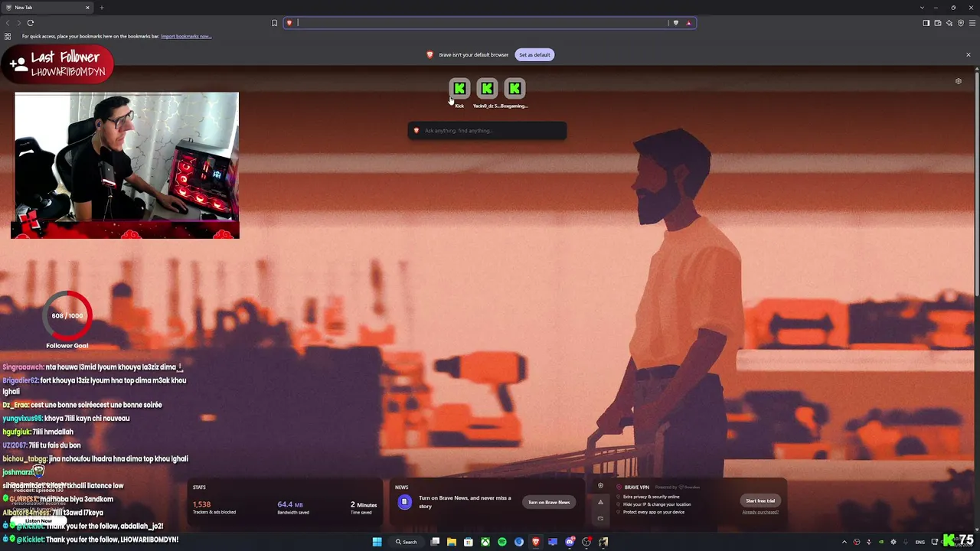
Task: Open the Brave VPN toolbar icon
Action: 961,23
